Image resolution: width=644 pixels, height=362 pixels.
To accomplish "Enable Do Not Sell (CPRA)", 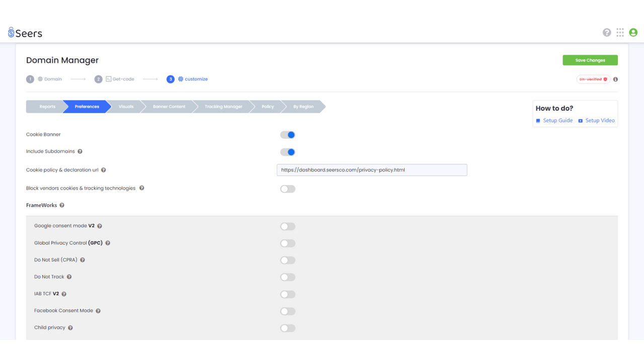I will click(287, 260).
